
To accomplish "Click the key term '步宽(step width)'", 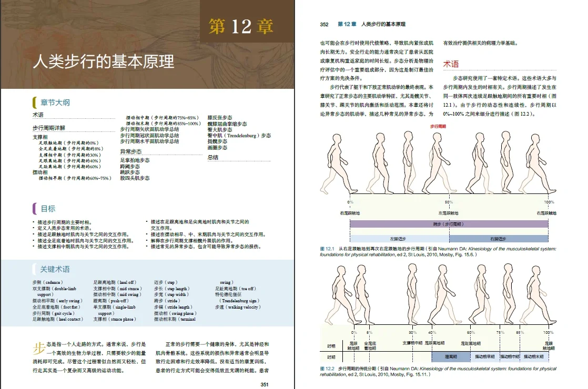I will tap(171, 294).
